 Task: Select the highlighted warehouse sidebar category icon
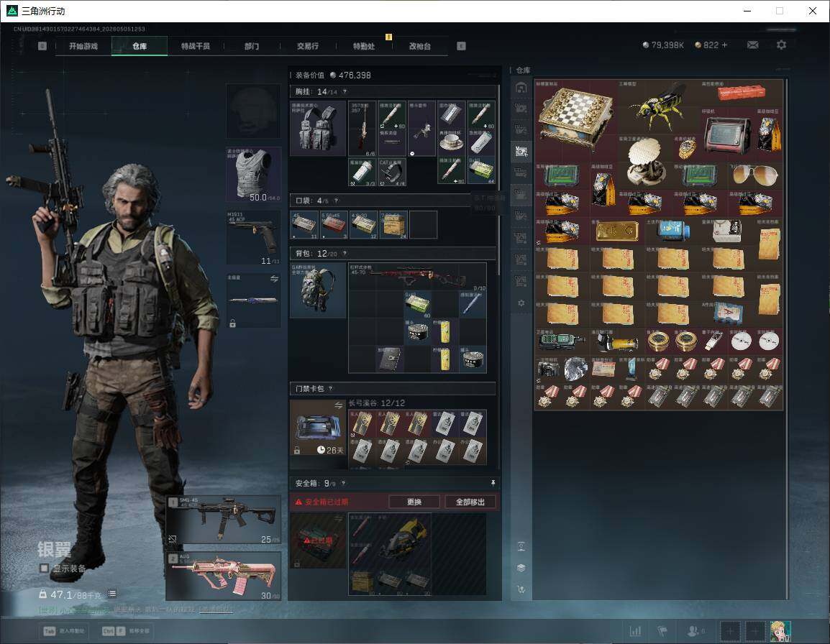pos(521,152)
